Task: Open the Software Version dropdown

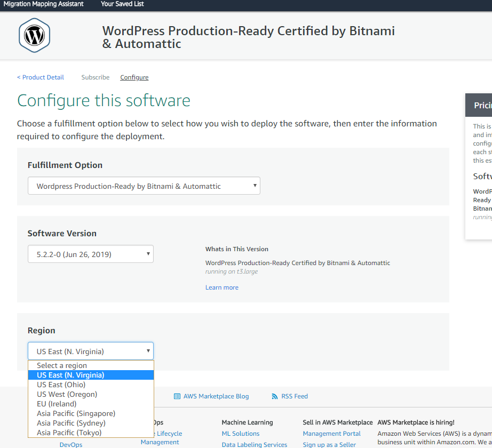Action: tap(91, 254)
